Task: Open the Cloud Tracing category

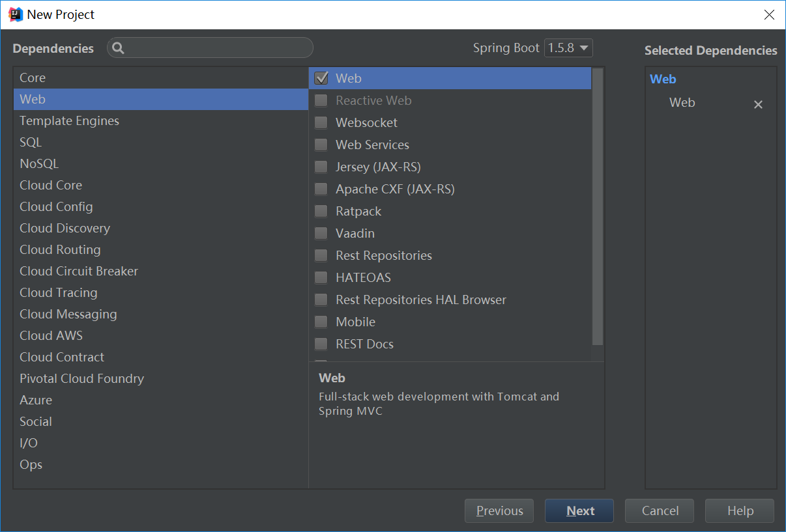Action: tap(160, 292)
